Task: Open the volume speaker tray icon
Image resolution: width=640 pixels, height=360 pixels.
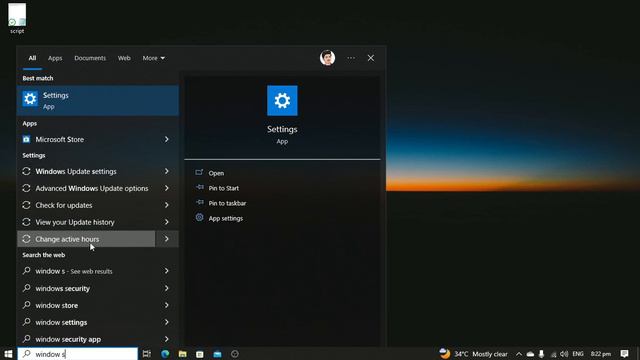Action: [x=564, y=354]
